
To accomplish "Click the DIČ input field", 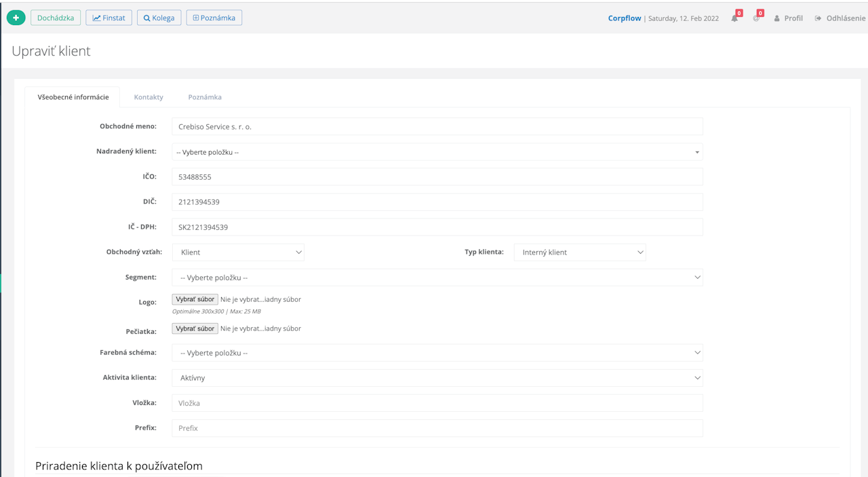I will [437, 202].
